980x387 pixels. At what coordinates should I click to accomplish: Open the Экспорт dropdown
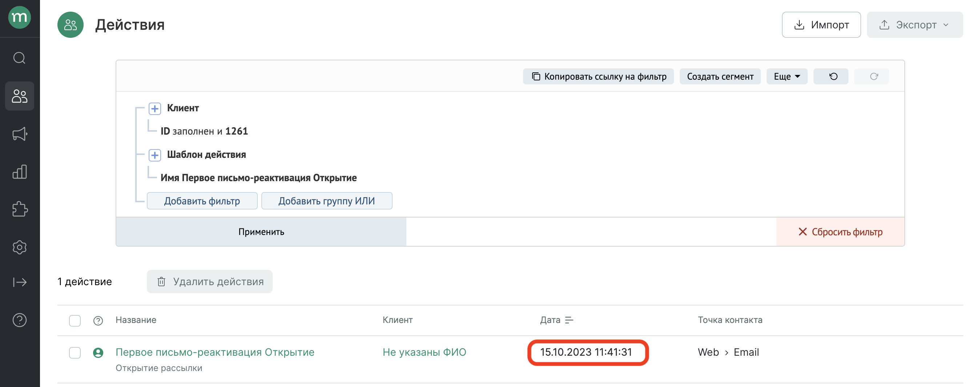[915, 25]
